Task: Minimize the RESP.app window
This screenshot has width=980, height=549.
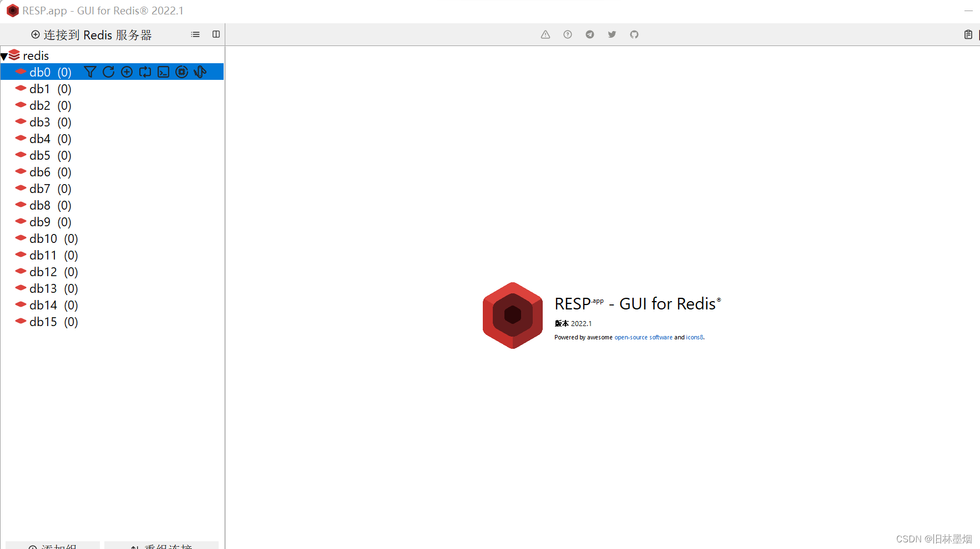Action: 968,11
